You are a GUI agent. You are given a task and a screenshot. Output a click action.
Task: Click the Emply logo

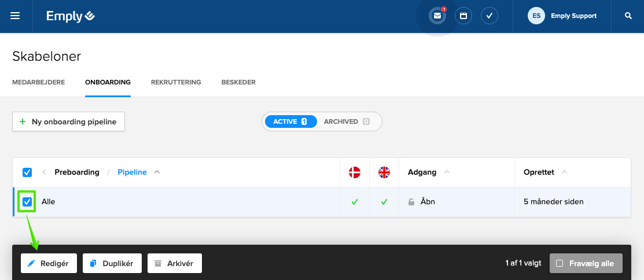[x=71, y=16]
